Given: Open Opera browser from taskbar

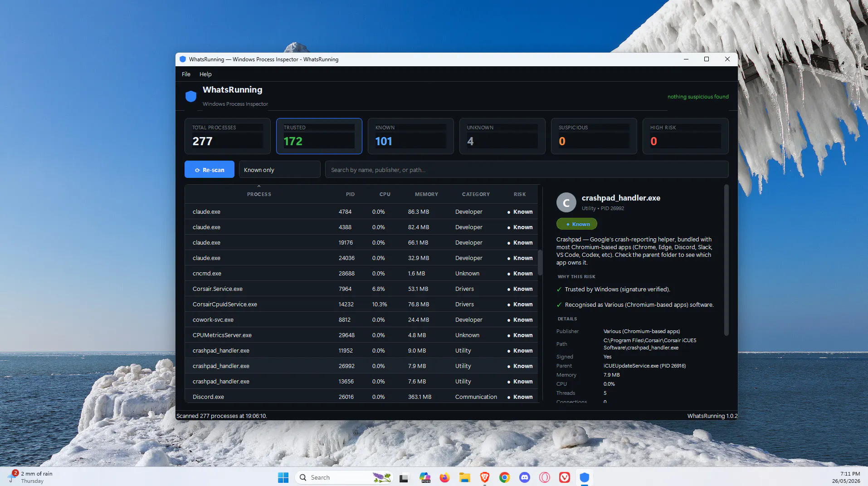Looking at the screenshot, I should pos(544,477).
